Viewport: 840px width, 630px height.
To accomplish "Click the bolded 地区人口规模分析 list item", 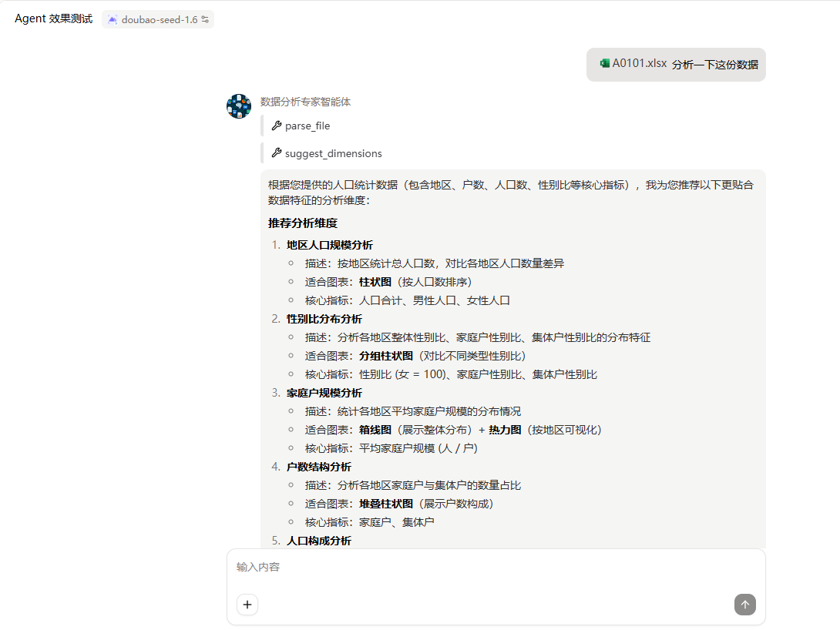I will pos(328,244).
